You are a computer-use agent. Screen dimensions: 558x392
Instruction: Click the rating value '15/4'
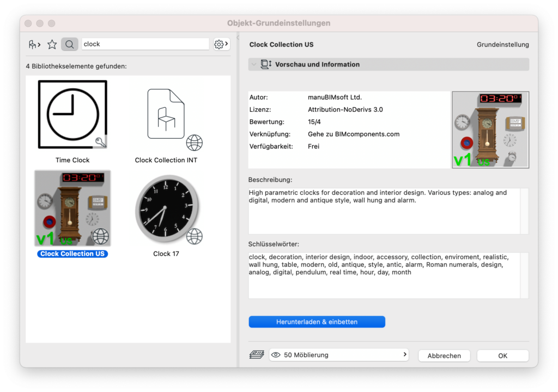[x=314, y=121]
